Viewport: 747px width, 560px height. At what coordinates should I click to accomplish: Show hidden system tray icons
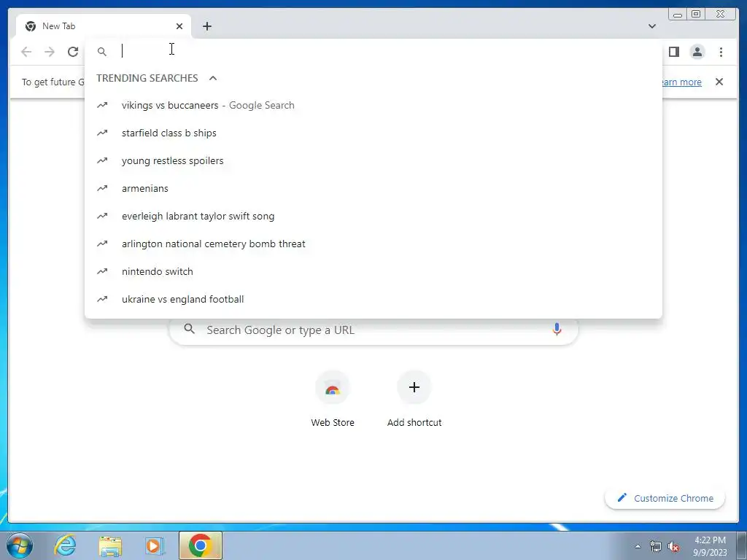point(638,546)
